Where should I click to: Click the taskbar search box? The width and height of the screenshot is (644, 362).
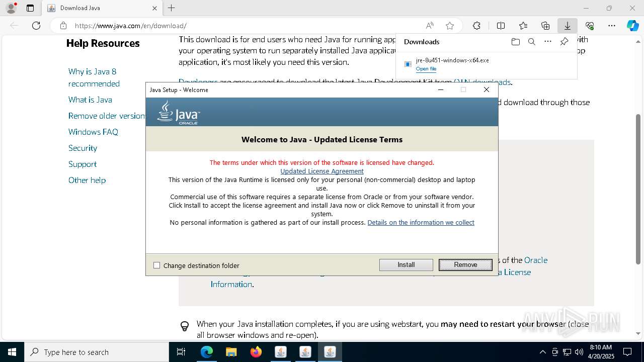(97, 352)
